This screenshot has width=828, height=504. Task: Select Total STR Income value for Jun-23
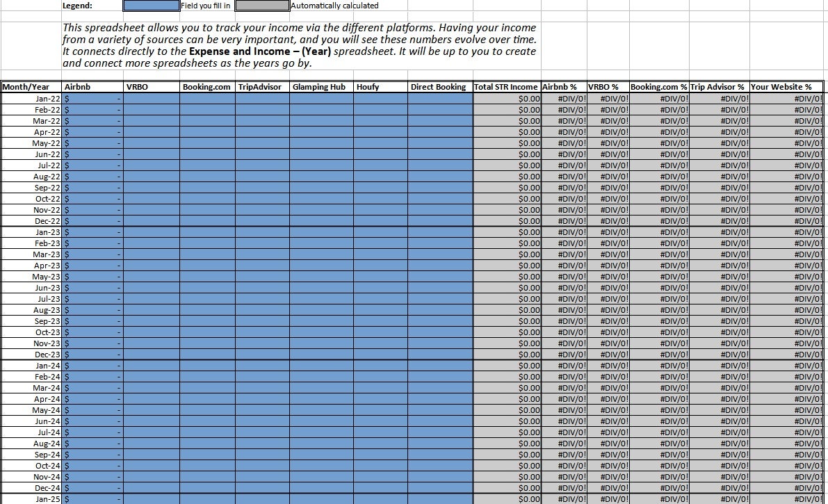(x=507, y=288)
